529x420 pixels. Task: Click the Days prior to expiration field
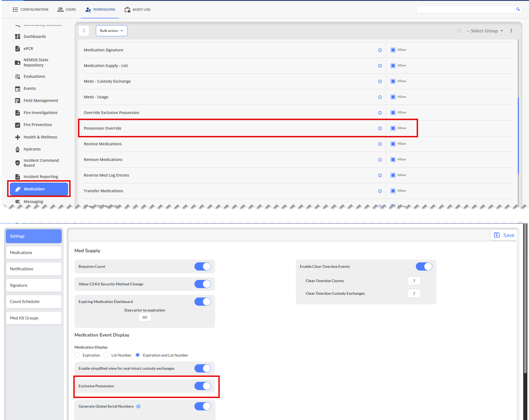(x=145, y=317)
